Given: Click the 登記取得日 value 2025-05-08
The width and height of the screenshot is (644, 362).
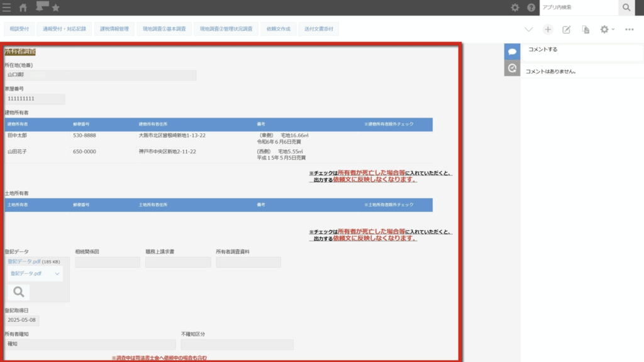Looking at the screenshot, I should 22,320.
